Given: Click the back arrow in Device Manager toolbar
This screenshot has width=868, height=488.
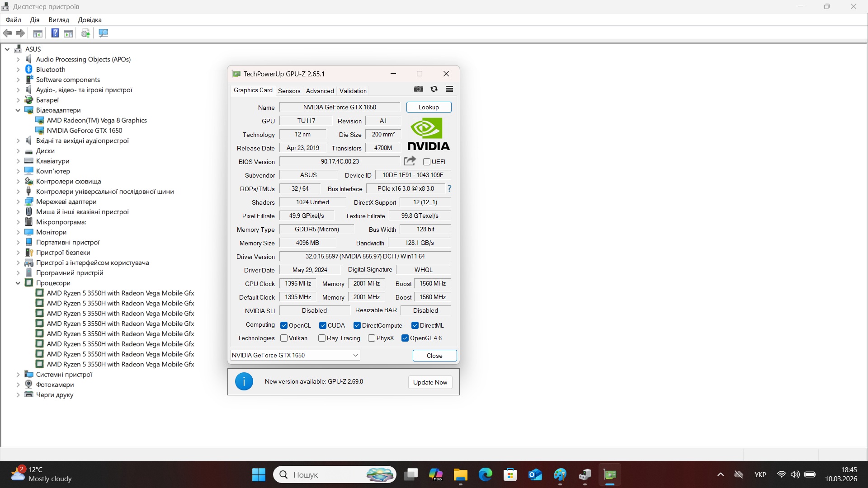Looking at the screenshot, I should (x=8, y=33).
